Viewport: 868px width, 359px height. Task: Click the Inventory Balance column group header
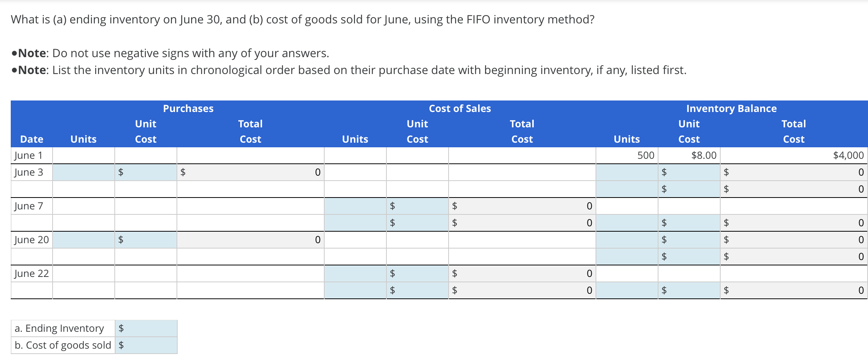point(731,109)
